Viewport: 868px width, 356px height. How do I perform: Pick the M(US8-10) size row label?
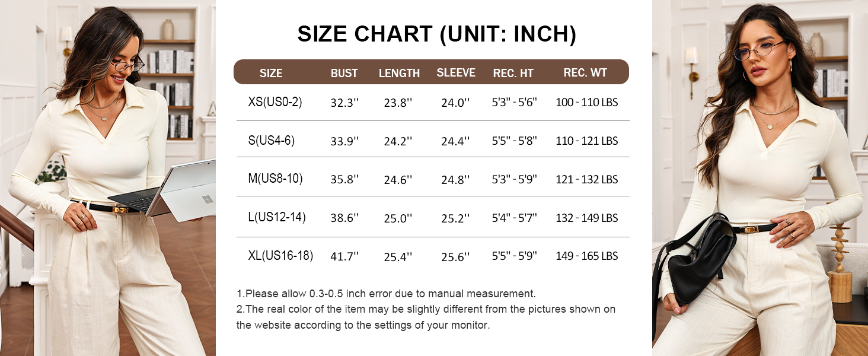pos(276,179)
